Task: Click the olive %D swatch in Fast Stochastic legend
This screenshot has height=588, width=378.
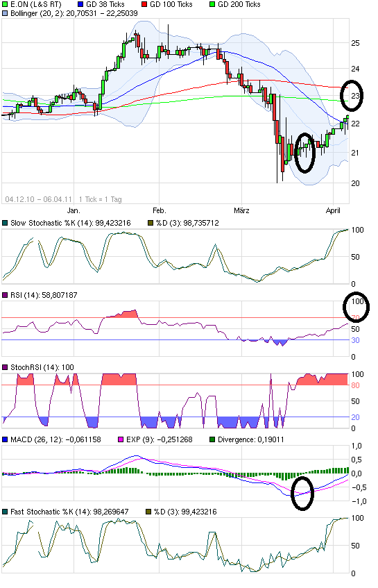Action: [x=148, y=512]
